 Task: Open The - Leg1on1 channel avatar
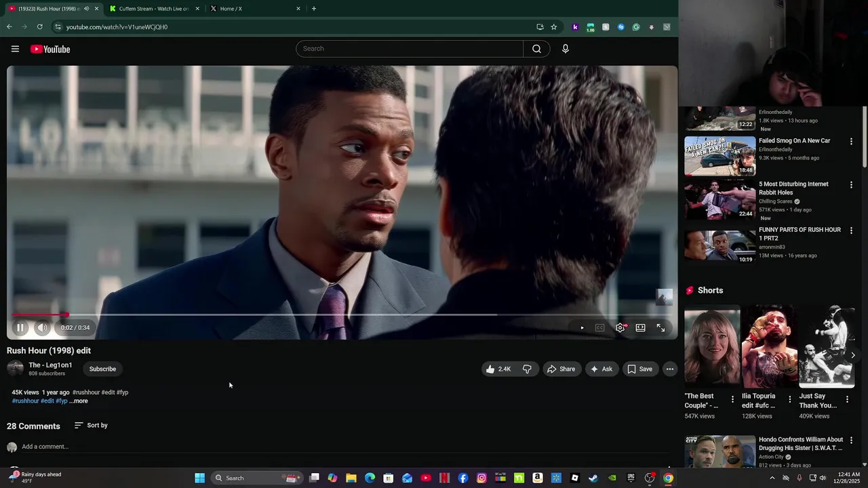click(x=15, y=369)
